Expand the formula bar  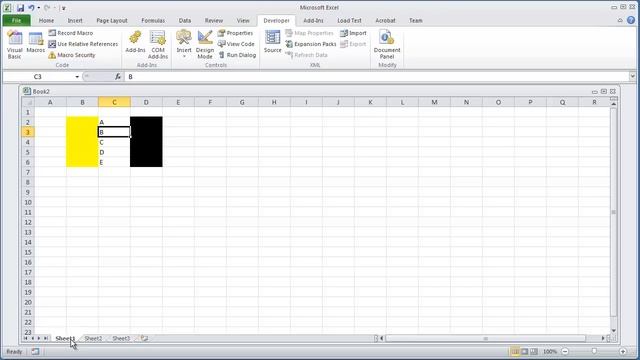pyautogui.click(x=632, y=76)
